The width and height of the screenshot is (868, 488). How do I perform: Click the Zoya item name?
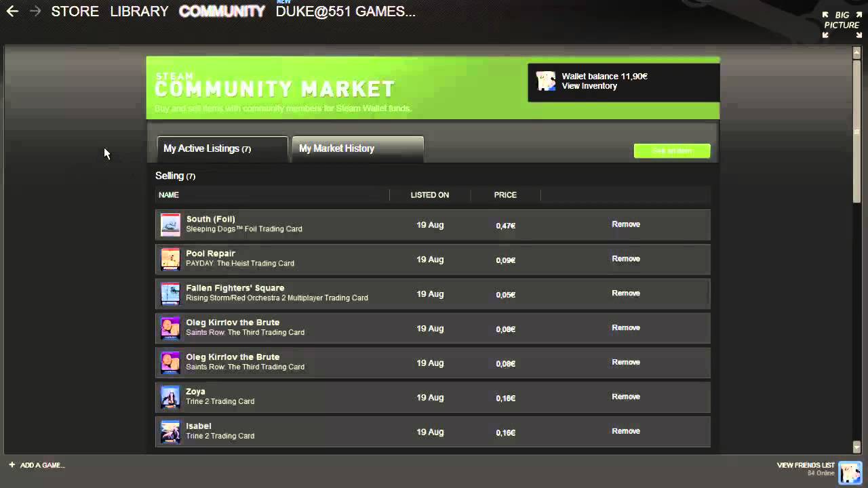tap(196, 392)
